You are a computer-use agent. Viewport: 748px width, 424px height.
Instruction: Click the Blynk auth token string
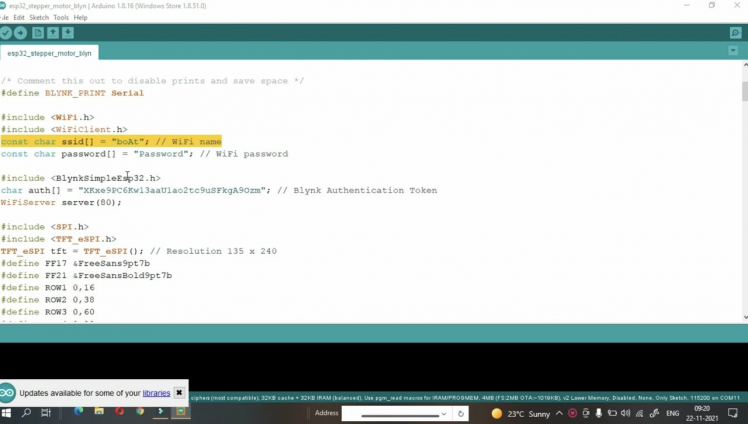click(172, 190)
